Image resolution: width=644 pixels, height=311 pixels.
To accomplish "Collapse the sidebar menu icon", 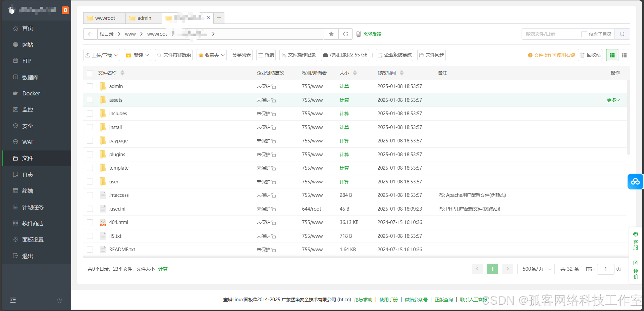I will point(13,300).
